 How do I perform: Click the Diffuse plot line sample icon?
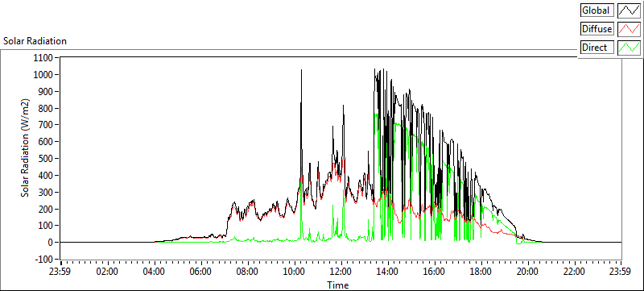629,29
